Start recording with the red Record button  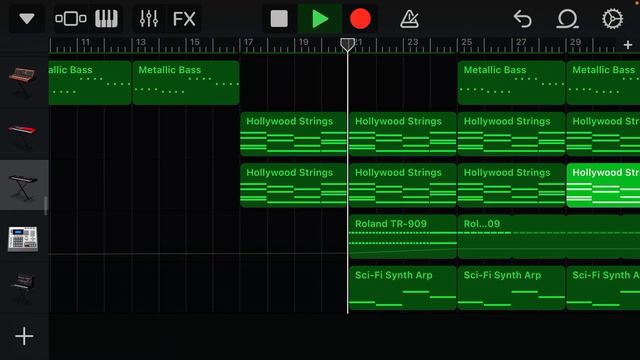(x=360, y=19)
